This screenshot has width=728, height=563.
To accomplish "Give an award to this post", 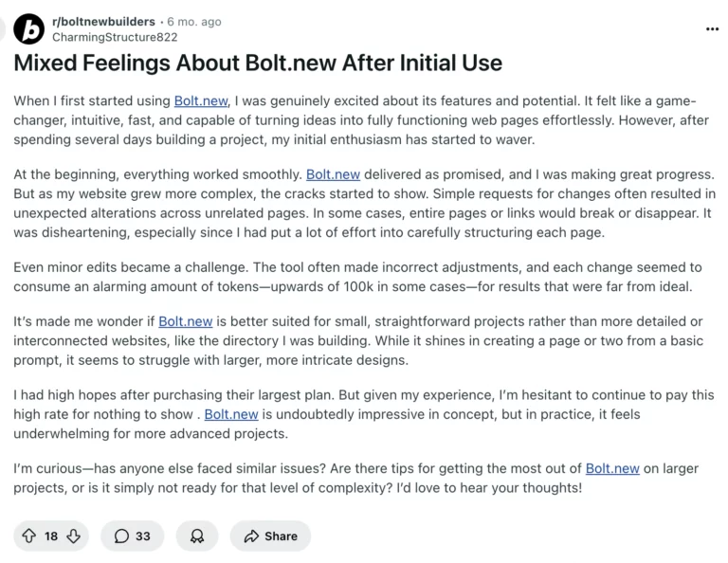I will click(x=197, y=536).
